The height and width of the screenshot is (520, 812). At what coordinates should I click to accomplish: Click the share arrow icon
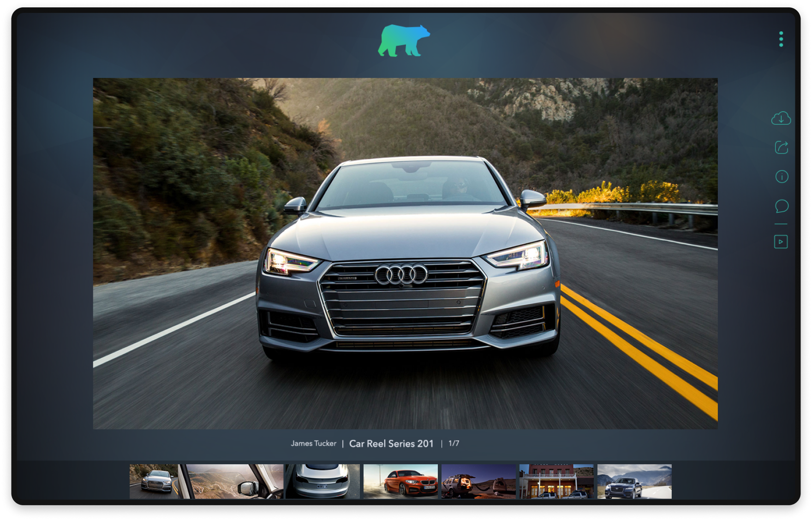781,148
